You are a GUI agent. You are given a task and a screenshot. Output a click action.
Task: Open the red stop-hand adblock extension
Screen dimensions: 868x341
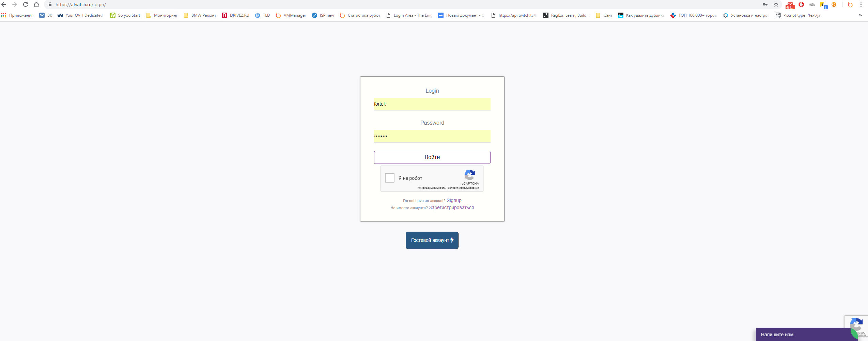(801, 4)
